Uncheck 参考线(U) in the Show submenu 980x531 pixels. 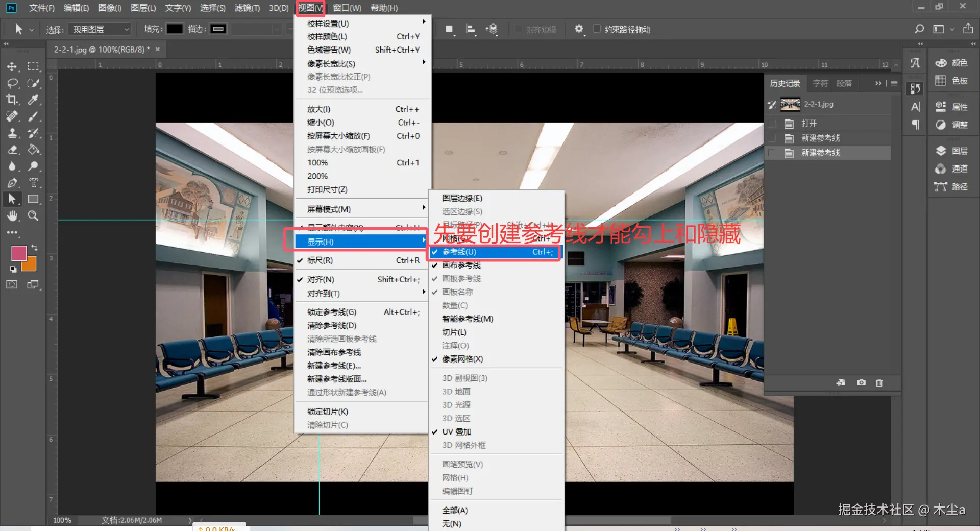pyautogui.click(x=496, y=252)
